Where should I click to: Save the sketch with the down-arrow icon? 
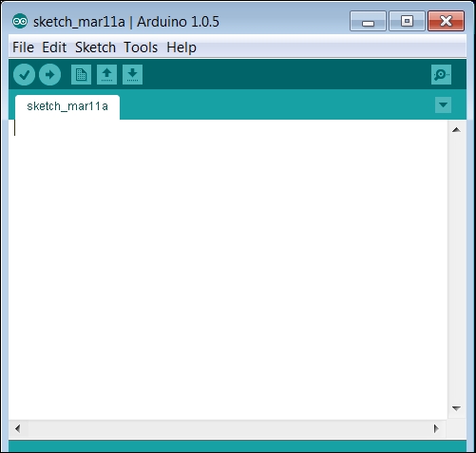pos(132,75)
